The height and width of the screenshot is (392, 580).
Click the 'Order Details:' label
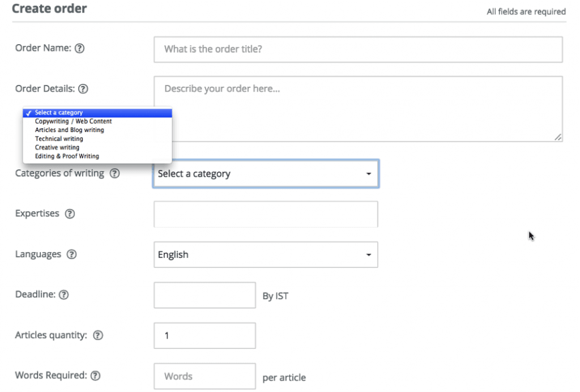pos(45,89)
